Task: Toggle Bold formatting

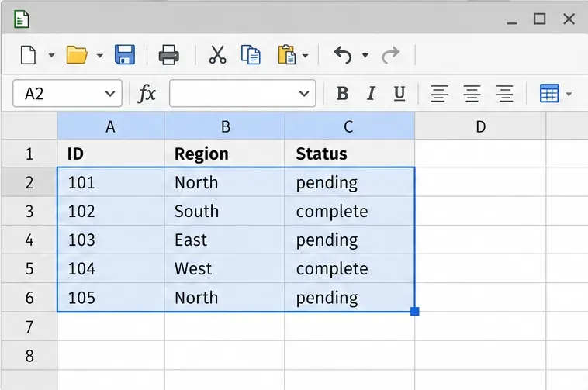Action: pos(342,93)
